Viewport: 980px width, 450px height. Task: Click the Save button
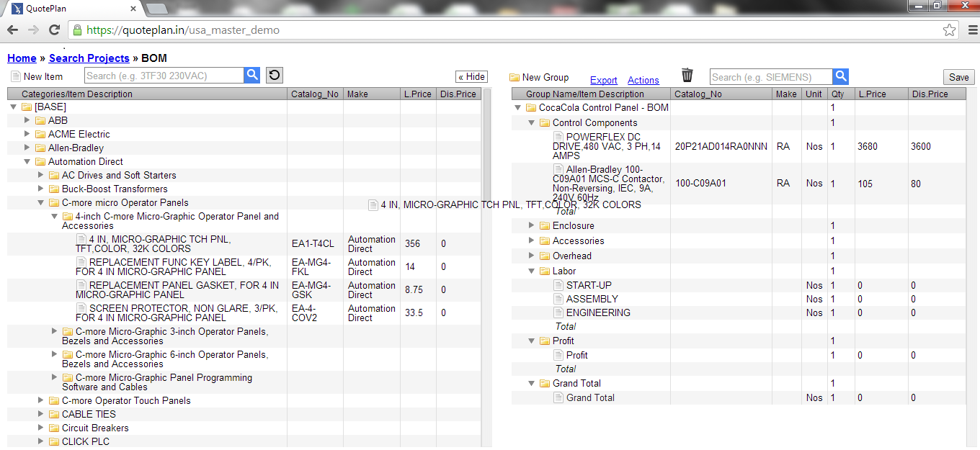point(959,77)
